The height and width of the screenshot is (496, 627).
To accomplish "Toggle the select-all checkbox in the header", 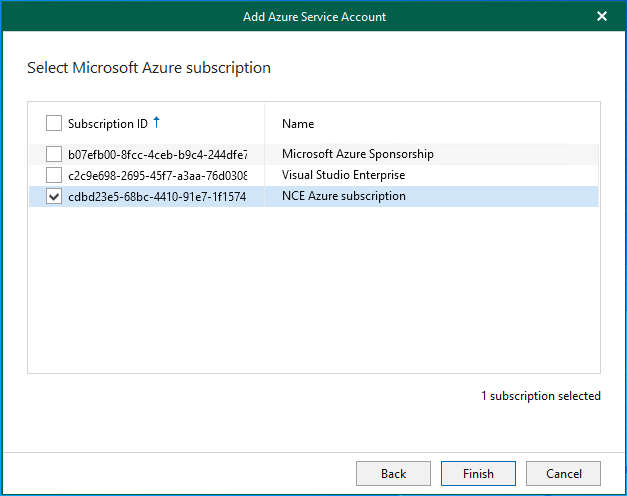I will (x=54, y=124).
